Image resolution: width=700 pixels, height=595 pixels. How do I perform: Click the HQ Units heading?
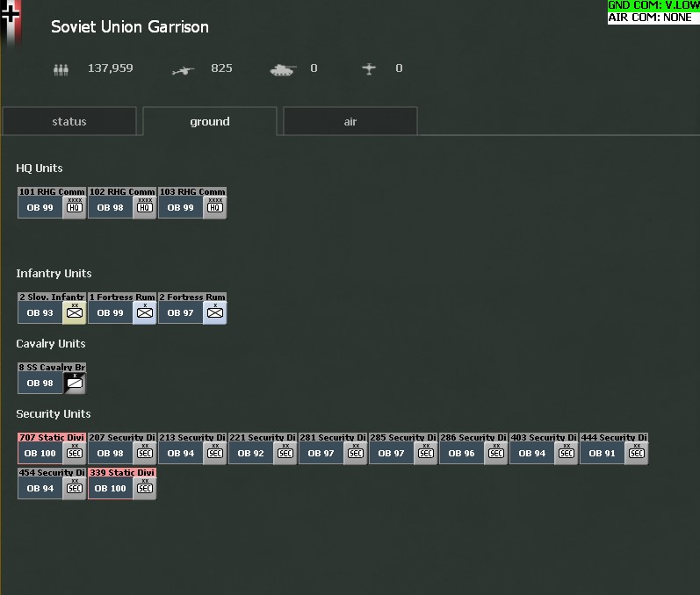(40, 168)
